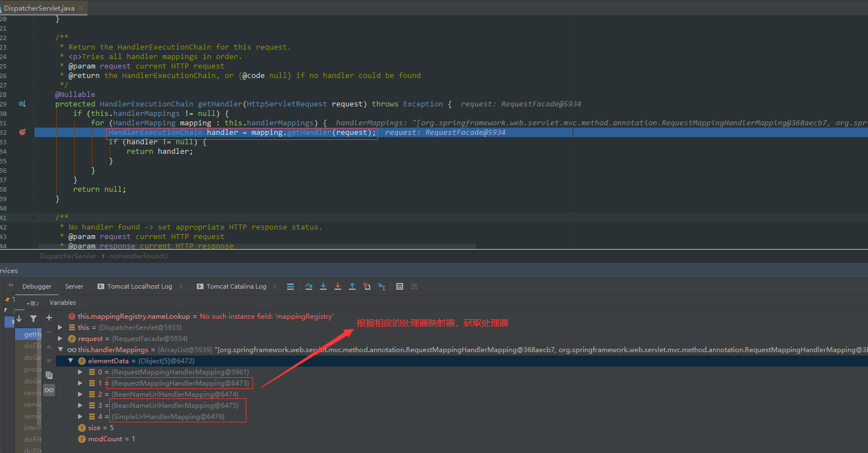Expand element 3 BeanNameUrlHandlerMapping@6475
This screenshot has height=453, width=868.
[80, 406]
